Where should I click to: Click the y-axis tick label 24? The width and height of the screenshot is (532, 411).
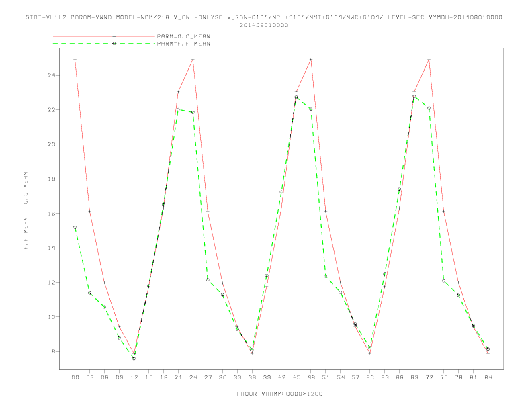click(x=52, y=75)
